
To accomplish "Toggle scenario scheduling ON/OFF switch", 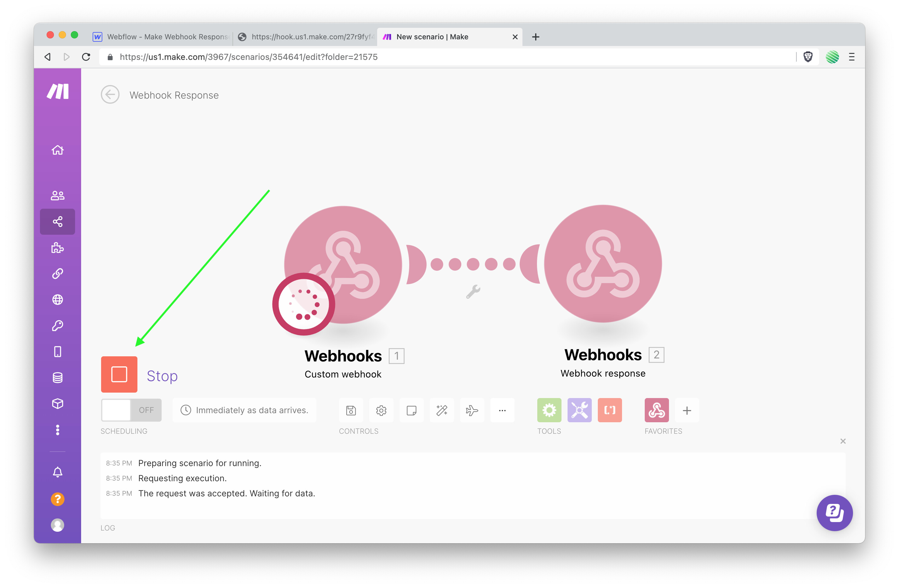I will coord(131,410).
